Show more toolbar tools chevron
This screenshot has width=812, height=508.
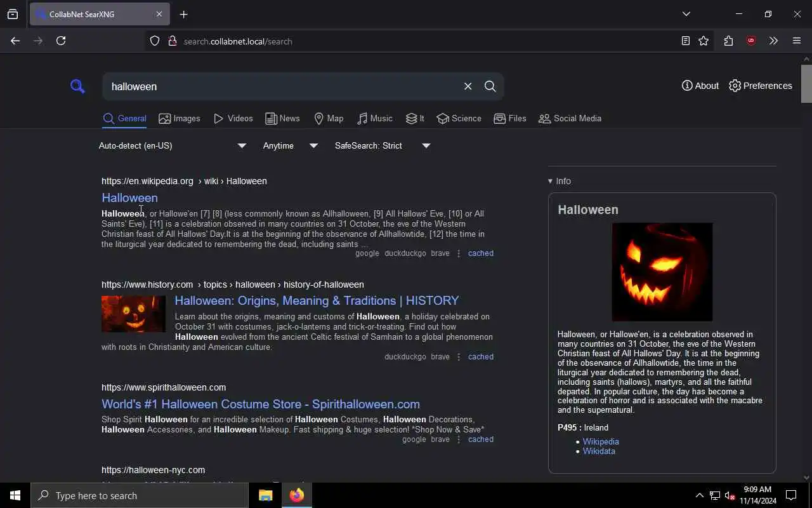click(773, 41)
